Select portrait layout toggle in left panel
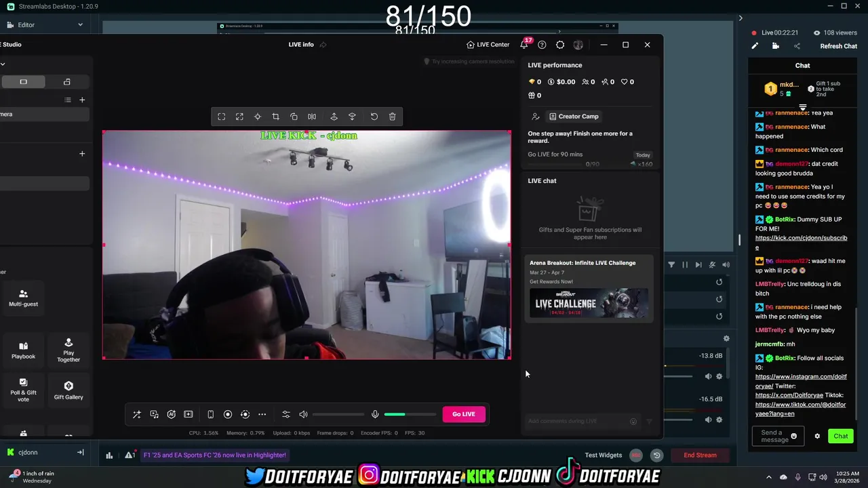868x488 pixels. click(67, 82)
